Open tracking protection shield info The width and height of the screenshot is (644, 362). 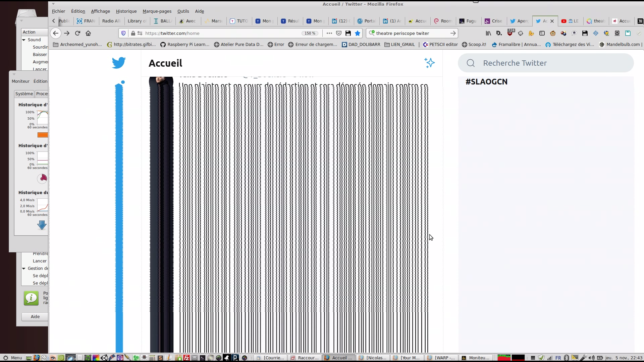123,33
